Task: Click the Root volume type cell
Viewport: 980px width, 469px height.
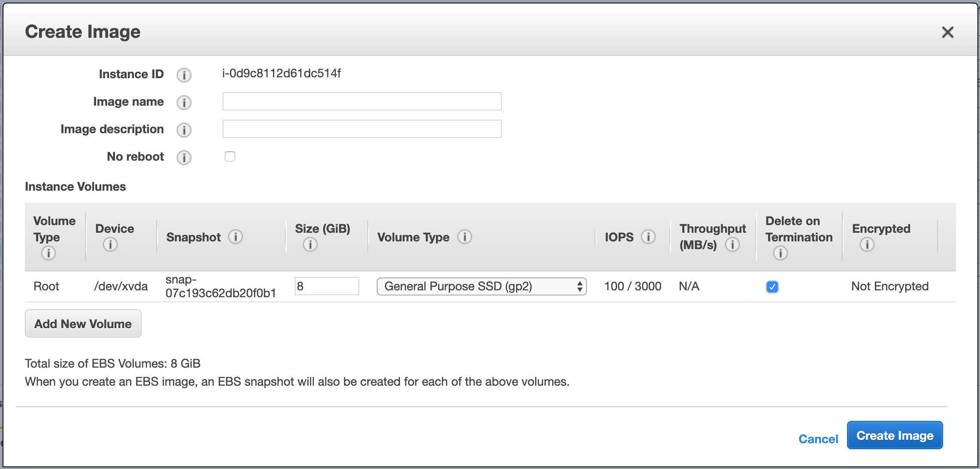Action: pos(46,286)
